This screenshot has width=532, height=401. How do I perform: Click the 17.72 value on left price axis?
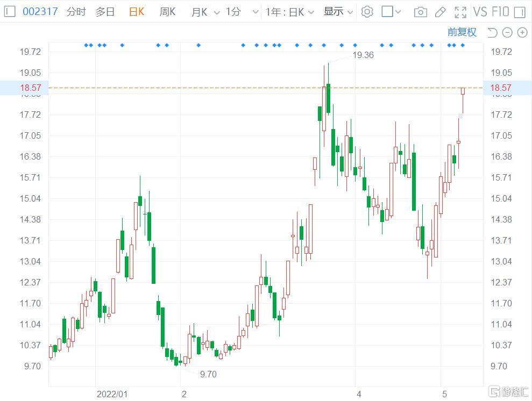click(x=30, y=114)
